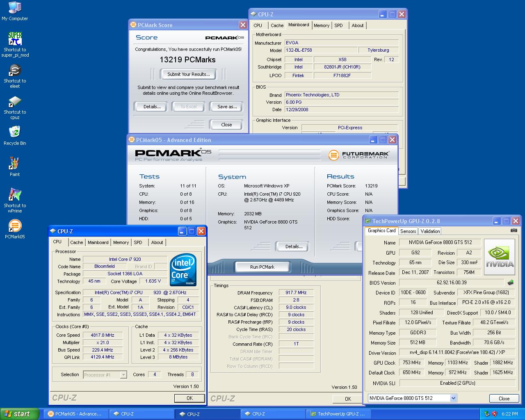Image resolution: width=525 pixels, height=420 pixels.
Task: Click Close button in GPU-Z window
Action: point(504,398)
